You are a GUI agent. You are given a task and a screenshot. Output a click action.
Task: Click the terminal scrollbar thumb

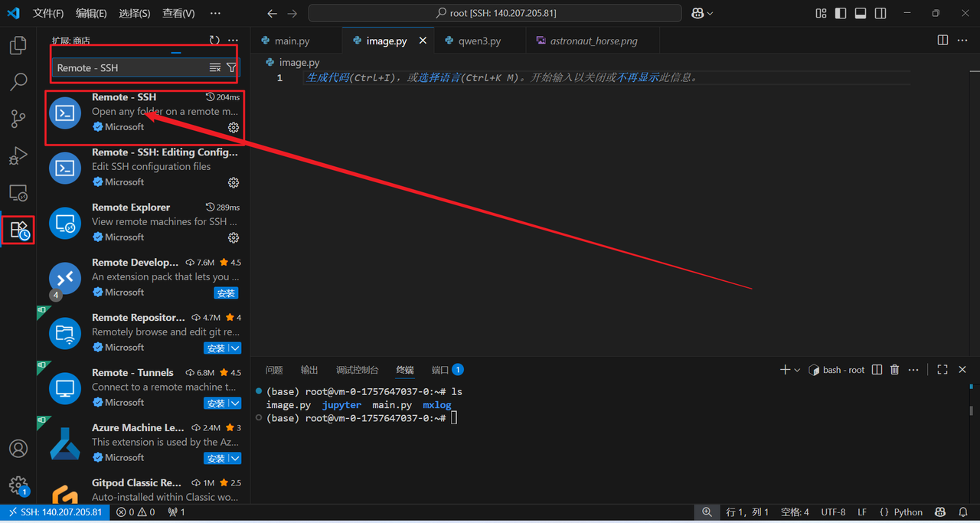click(972, 410)
